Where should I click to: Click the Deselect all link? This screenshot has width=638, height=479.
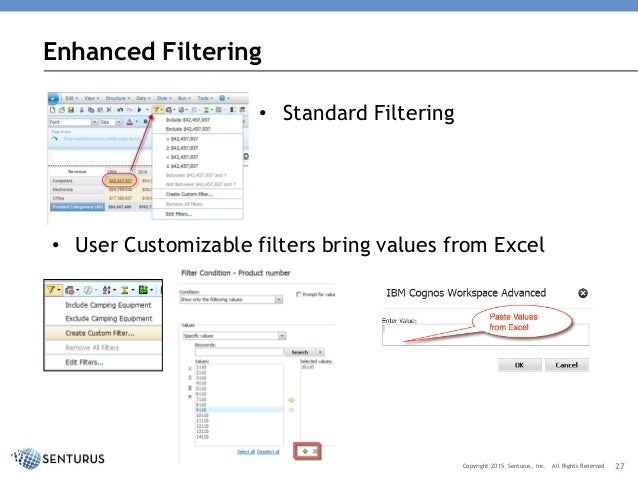click(x=268, y=452)
